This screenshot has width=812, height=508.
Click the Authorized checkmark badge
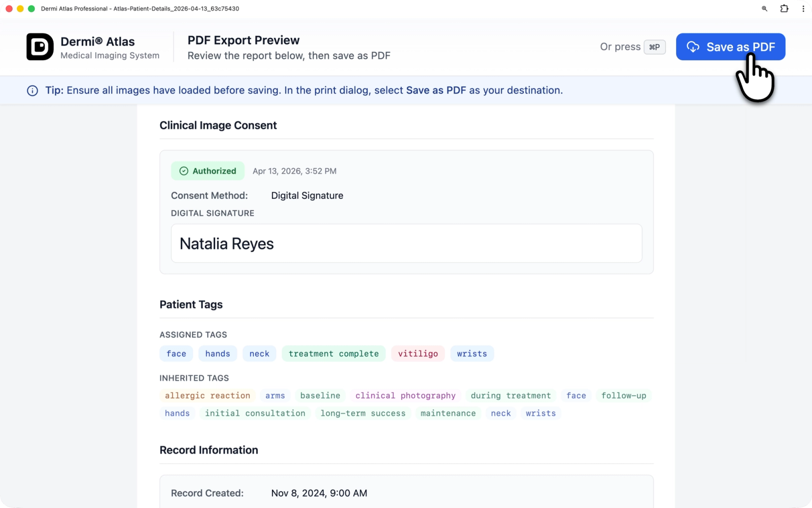tap(208, 171)
